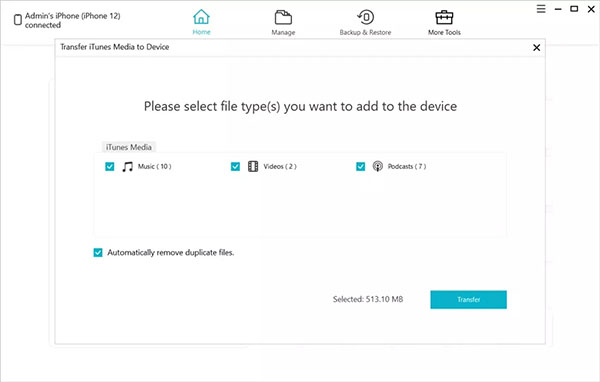Click the Automatically remove duplicate files label

pyautogui.click(x=171, y=253)
